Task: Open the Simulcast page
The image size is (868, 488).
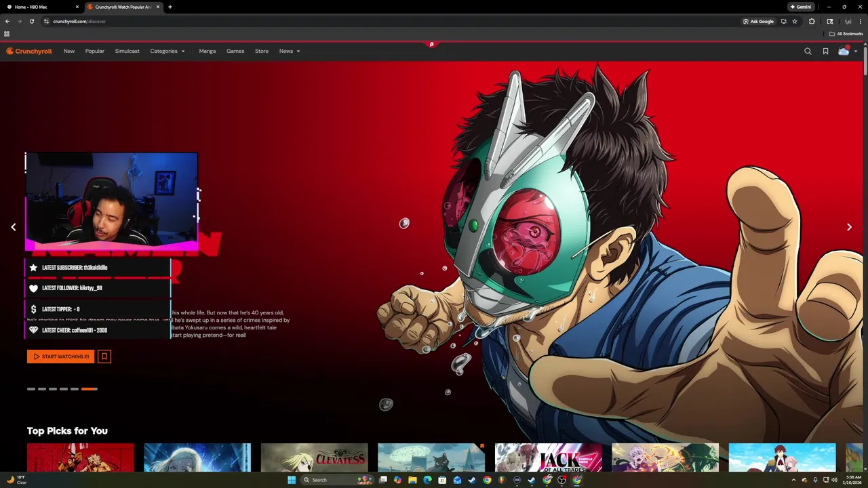Action: tap(127, 51)
